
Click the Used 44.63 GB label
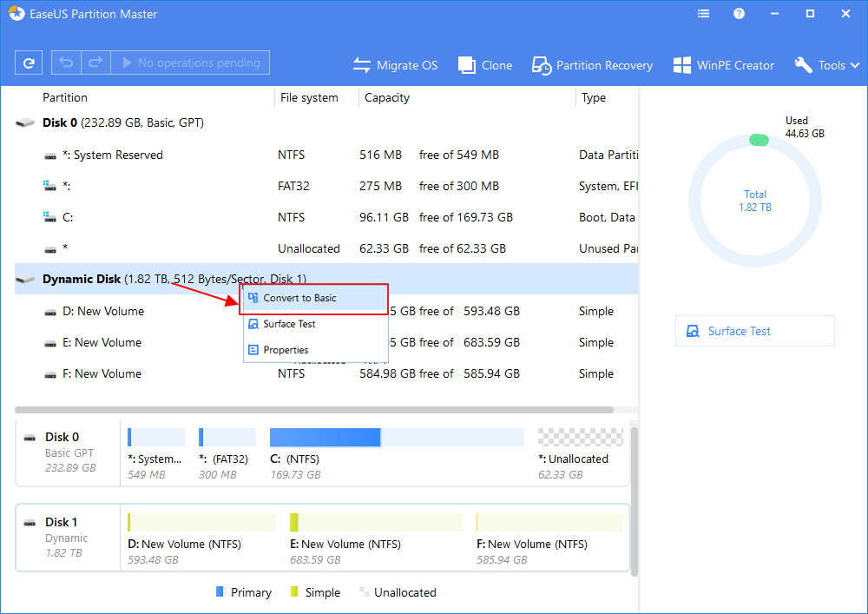(805, 127)
